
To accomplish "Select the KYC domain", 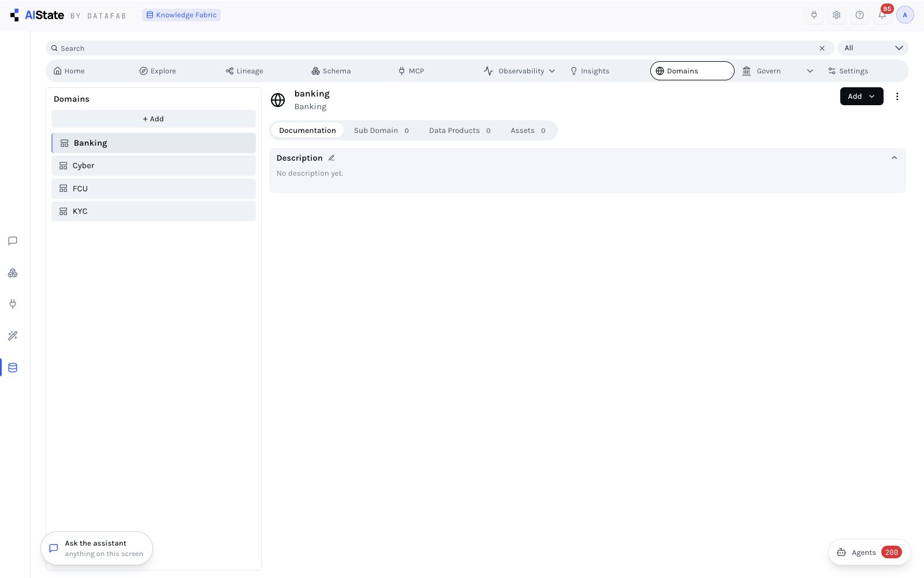I will (154, 212).
